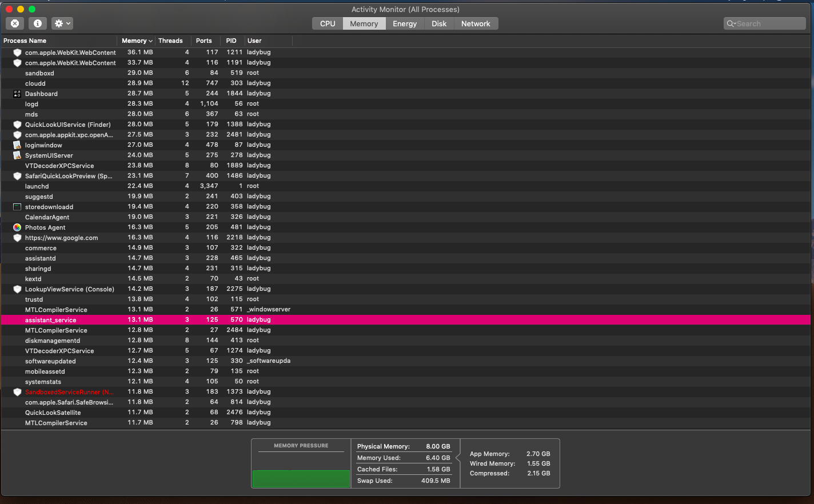Click the Dashboard process icon
Viewport: 814px width, 504px height.
pos(17,94)
